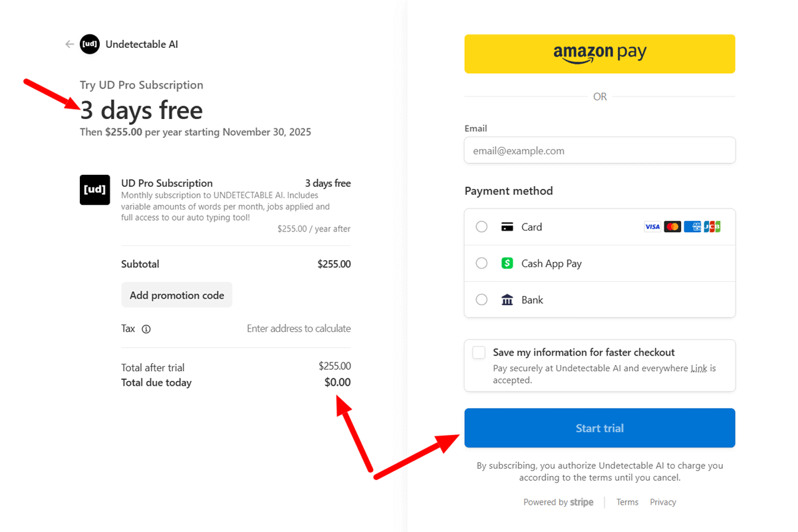Viewport: 798px width, 532px height.
Task: Click the Mastercard icon
Action: pyautogui.click(x=672, y=226)
